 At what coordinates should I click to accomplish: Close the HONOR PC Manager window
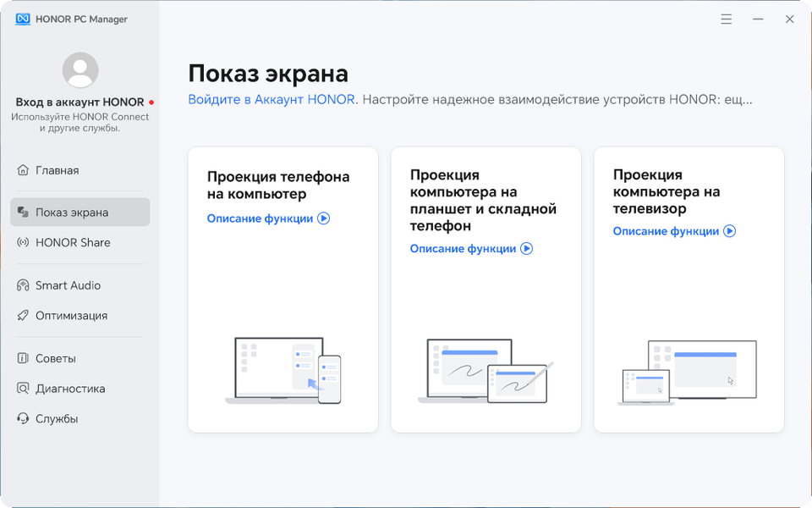(x=790, y=19)
